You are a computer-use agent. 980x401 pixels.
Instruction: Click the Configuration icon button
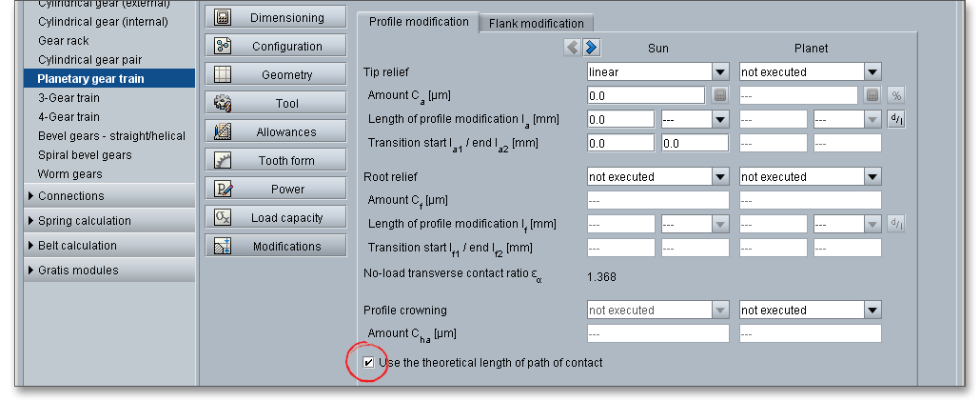coord(224,47)
